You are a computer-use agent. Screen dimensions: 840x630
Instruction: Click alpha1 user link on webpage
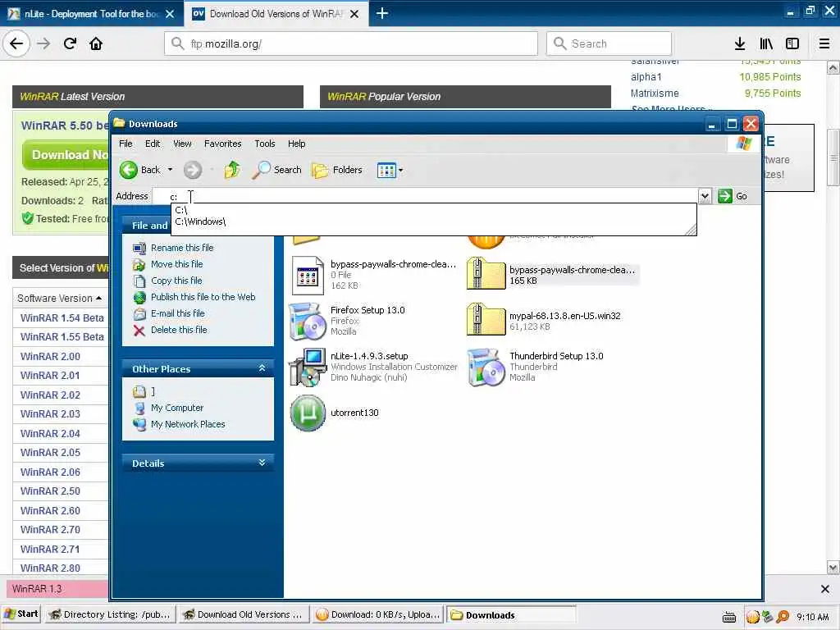[646, 76]
